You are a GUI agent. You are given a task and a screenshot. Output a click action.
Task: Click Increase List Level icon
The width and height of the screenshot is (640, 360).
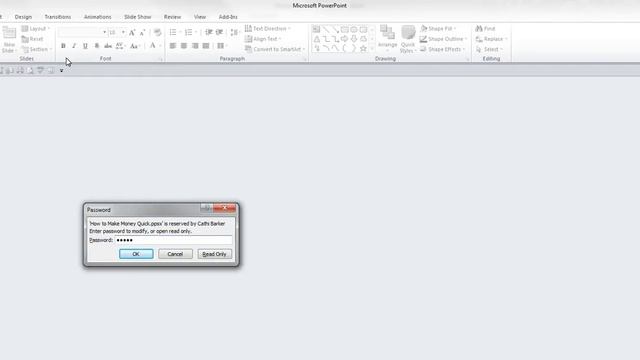tap(220, 32)
